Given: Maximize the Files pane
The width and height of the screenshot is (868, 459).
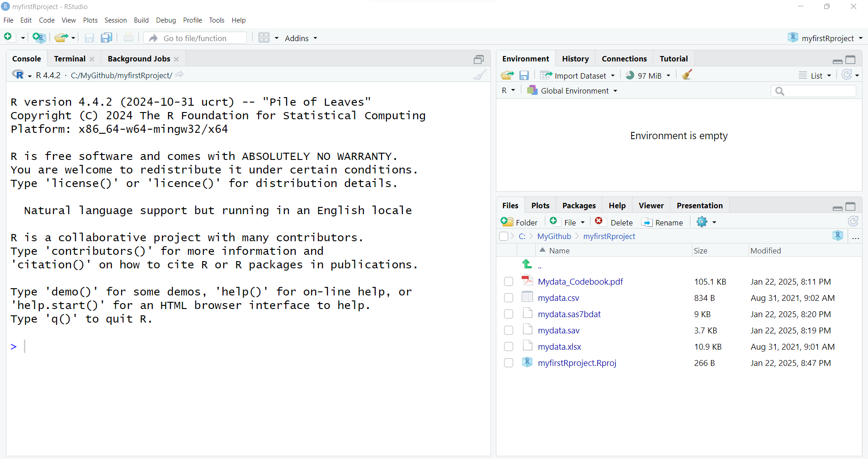Looking at the screenshot, I should coord(850,206).
